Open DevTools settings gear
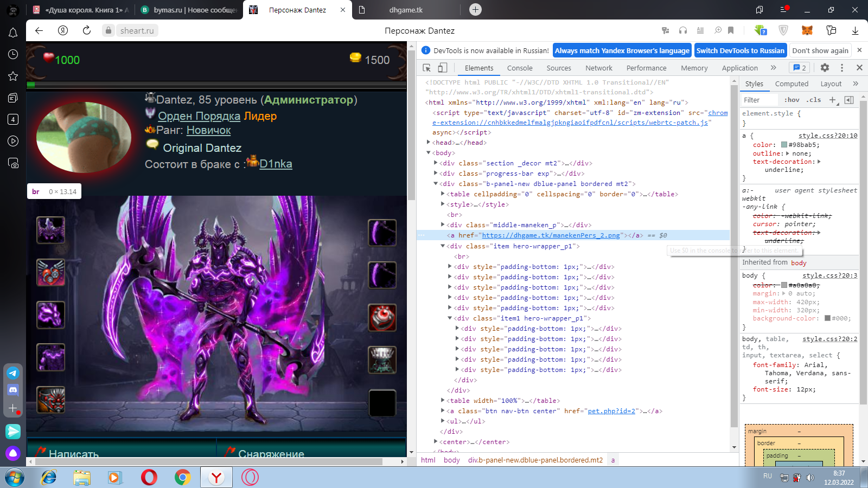 click(x=825, y=68)
